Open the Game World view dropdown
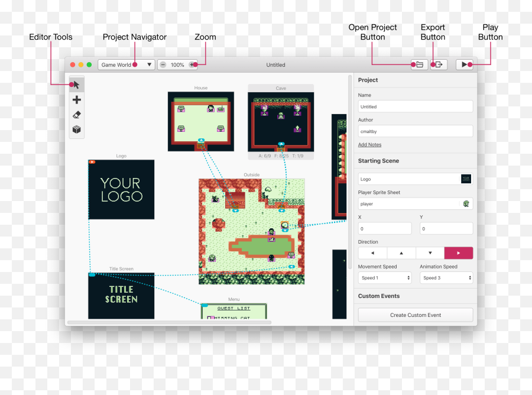The image size is (532, 395). pyautogui.click(x=126, y=64)
